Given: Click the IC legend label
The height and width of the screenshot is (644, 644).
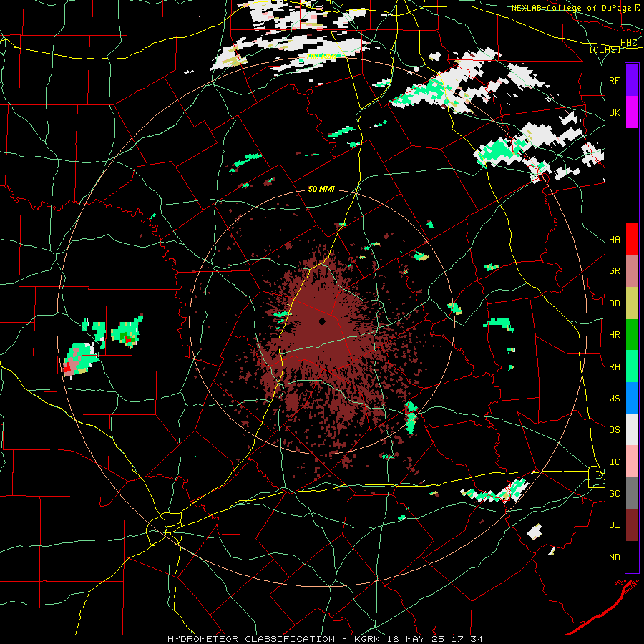Looking at the screenshot, I should (614, 462).
